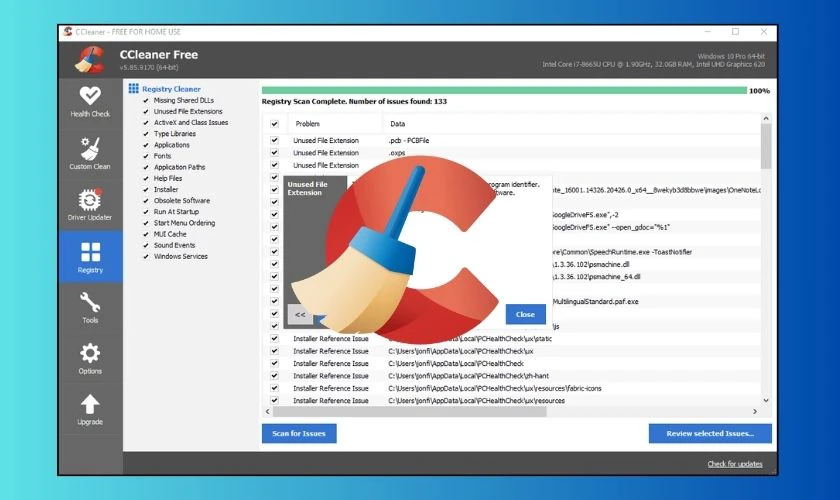Uncheck the PCHealthCheck\zh-hant row checkbox
840x500 pixels.
coord(274,376)
